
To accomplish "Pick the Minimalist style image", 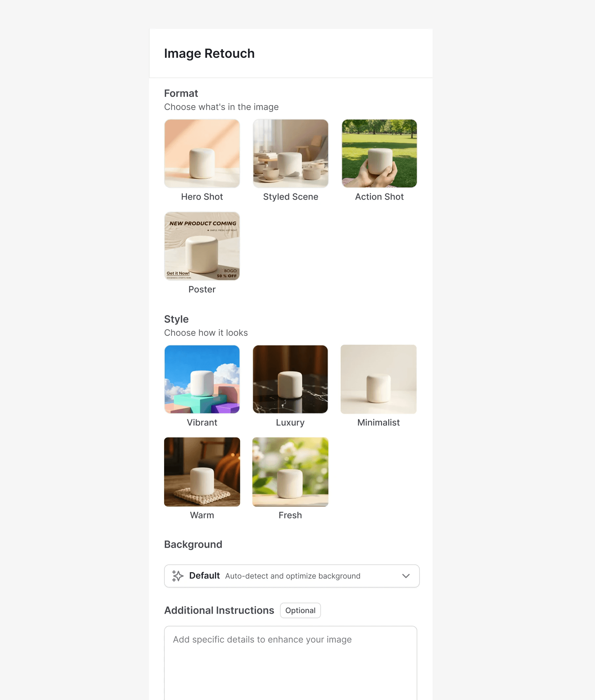I will pos(378,379).
